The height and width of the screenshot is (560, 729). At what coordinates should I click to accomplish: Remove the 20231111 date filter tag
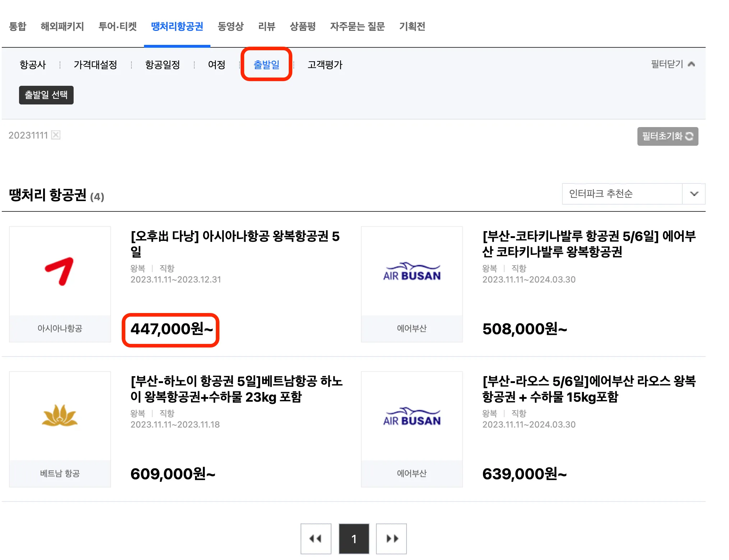[56, 135]
